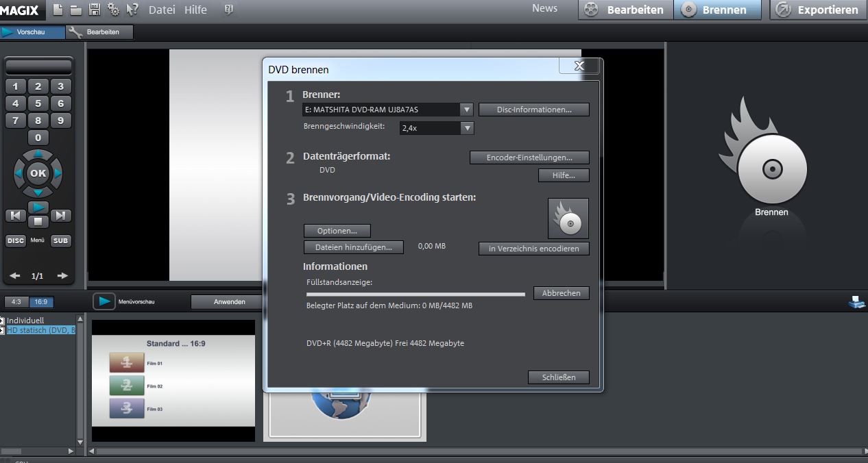The width and height of the screenshot is (868, 463).
Task: Click the context help cursor icon
Action: pos(132,10)
